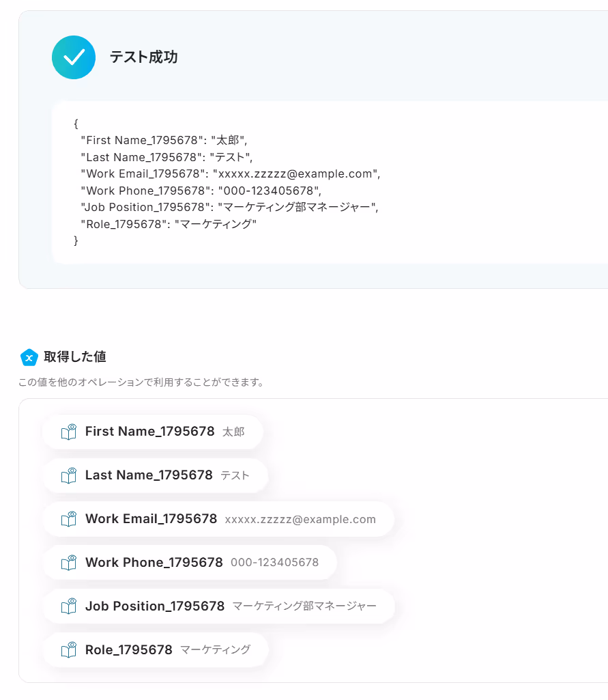Choose the Role_1795678 value chip
Image resolution: width=608 pixels, height=700 pixels.
[x=155, y=650]
